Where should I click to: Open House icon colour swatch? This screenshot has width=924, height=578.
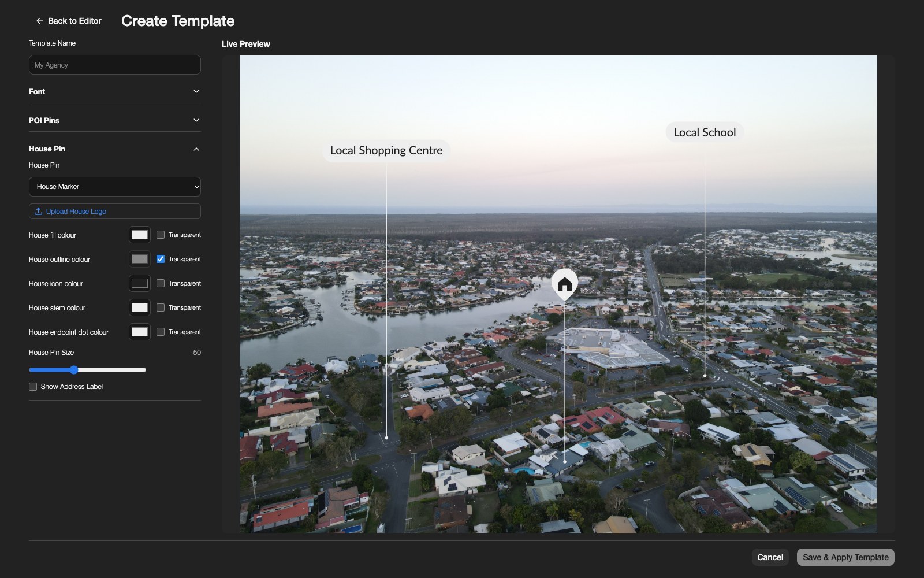click(x=140, y=283)
